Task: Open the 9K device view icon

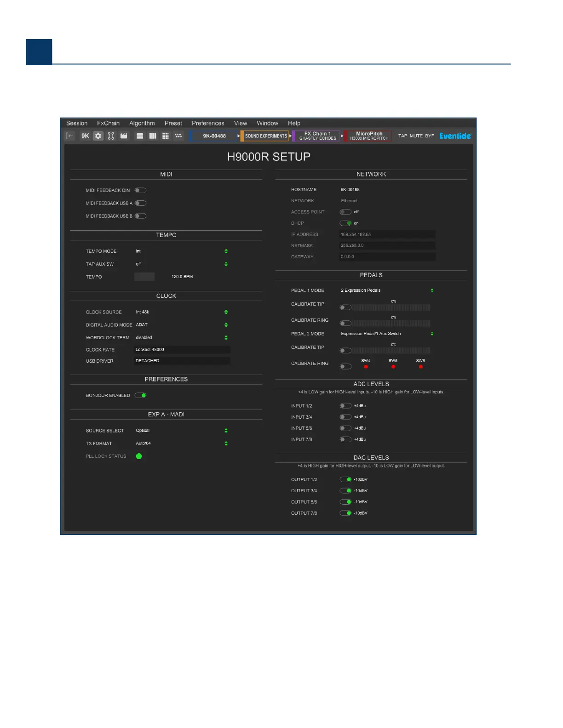Action: click(x=85, y=136)
